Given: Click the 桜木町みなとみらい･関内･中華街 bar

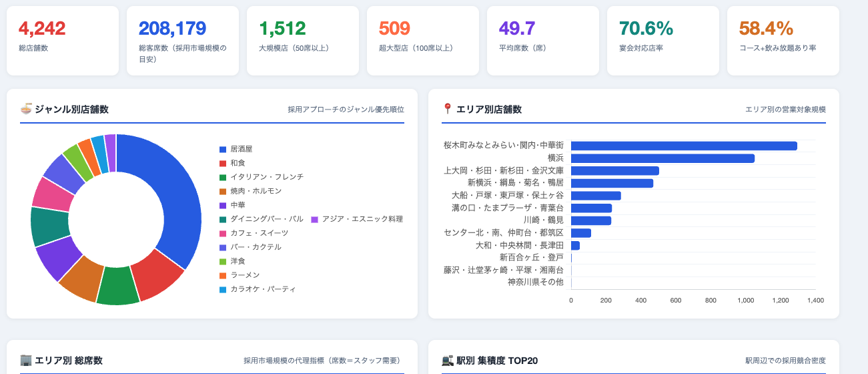Looking at the screenshot, I should point(684,146).
